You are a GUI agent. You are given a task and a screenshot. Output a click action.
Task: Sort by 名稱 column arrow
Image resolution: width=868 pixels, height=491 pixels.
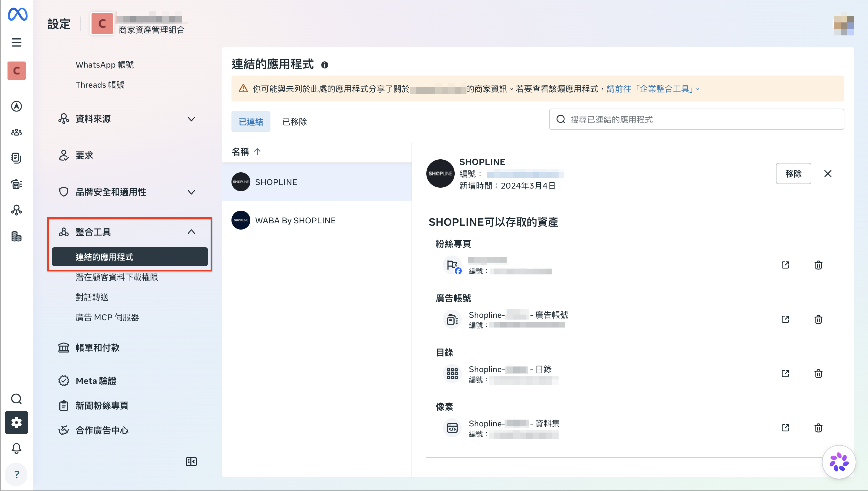(257, 152)
